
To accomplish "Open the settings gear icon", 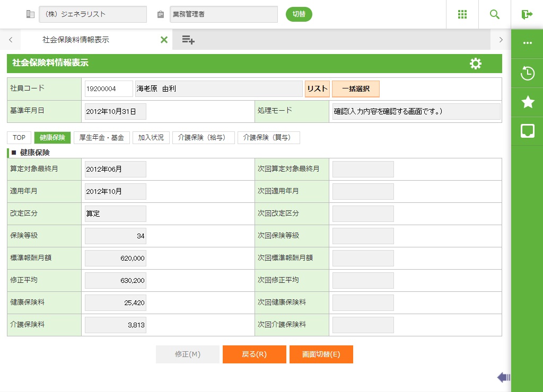I will [476, 64].
